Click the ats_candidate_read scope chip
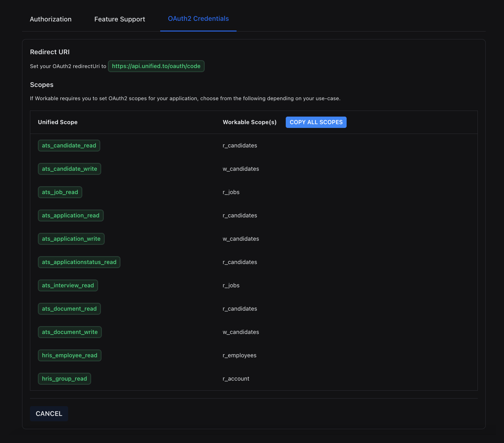Image resolution: width=504 pixels, height=443 pixels. [x=69, y=146]
